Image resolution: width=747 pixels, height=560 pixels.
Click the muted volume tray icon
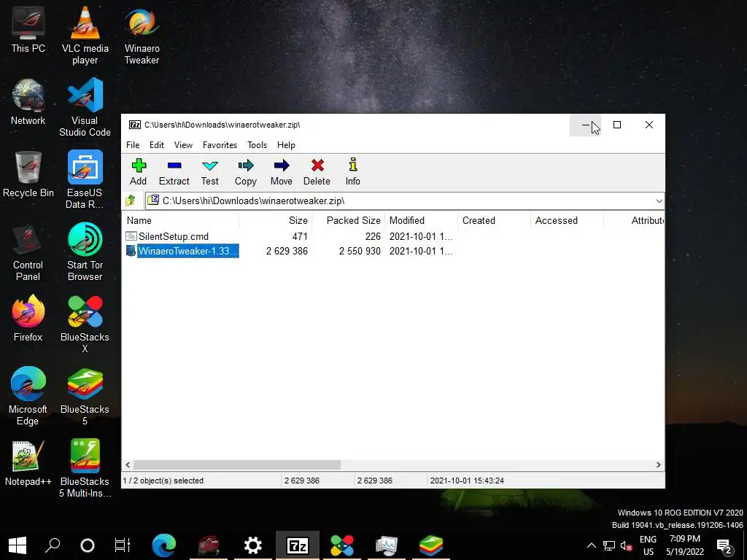tap(626, 545)
